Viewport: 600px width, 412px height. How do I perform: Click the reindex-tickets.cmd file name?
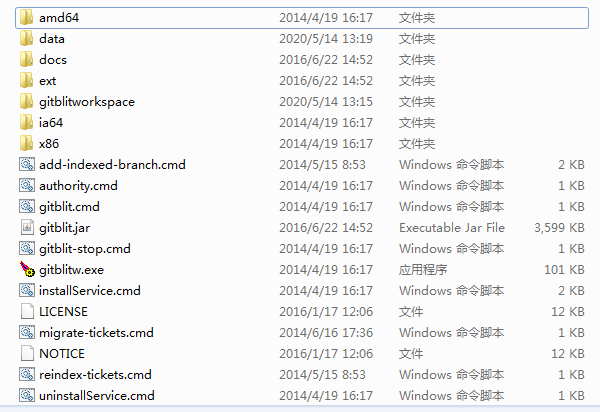(95, 375)
